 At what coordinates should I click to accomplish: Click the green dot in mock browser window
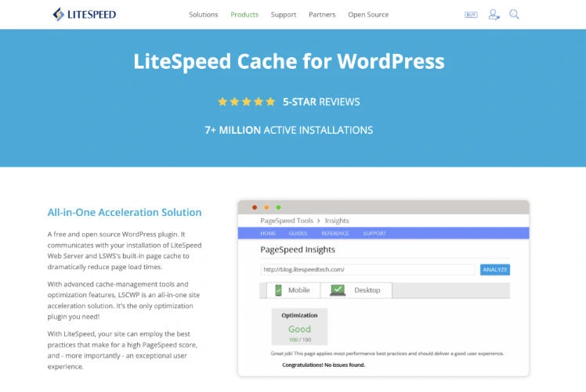[278, 207]
